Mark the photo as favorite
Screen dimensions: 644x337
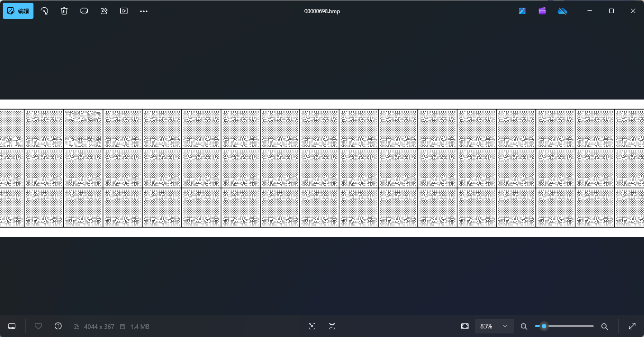pos(38,326)
